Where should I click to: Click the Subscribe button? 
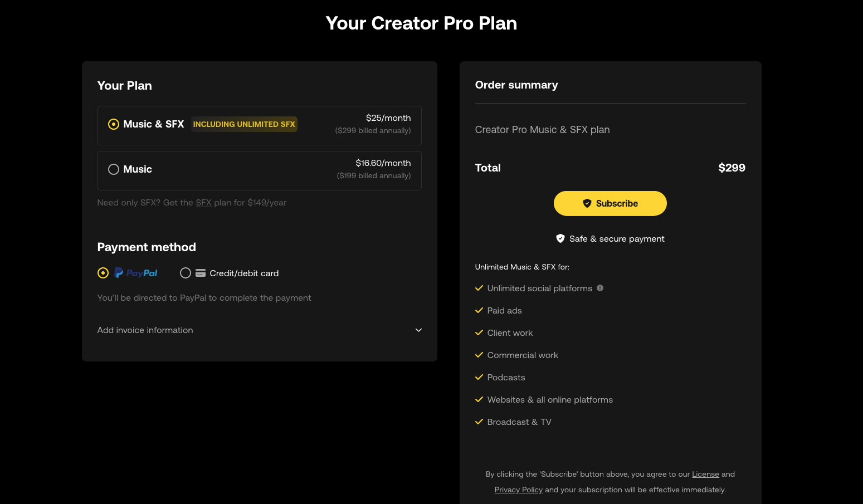coord(610,203)
